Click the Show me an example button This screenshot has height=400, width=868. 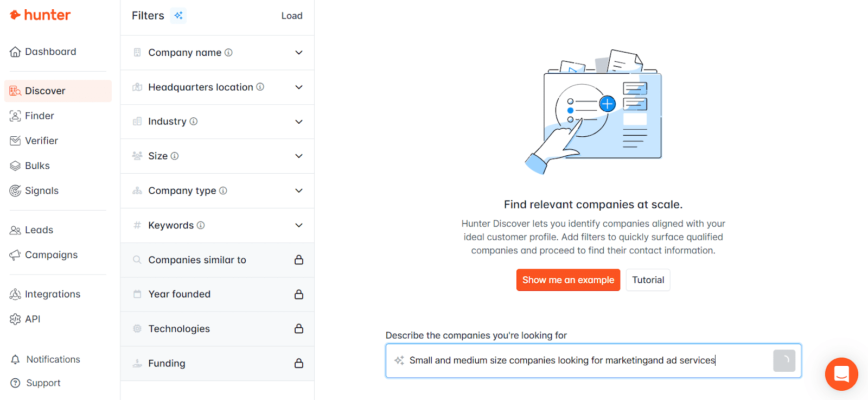[568, 280]
